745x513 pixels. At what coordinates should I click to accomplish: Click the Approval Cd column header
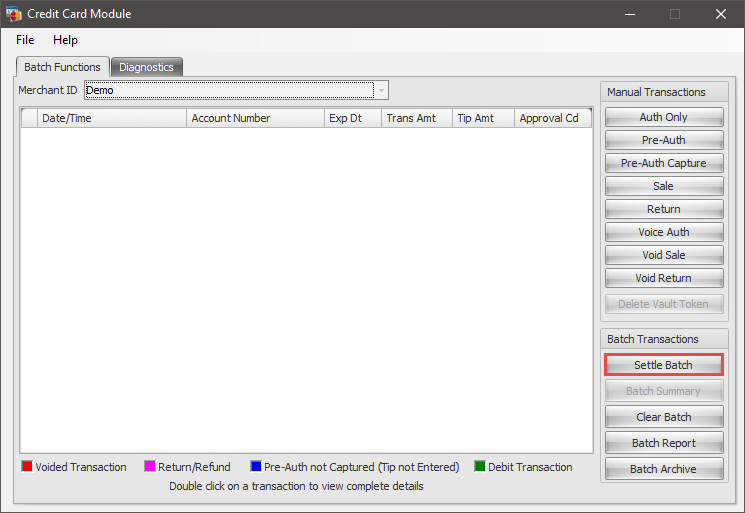tap(553, 118)
